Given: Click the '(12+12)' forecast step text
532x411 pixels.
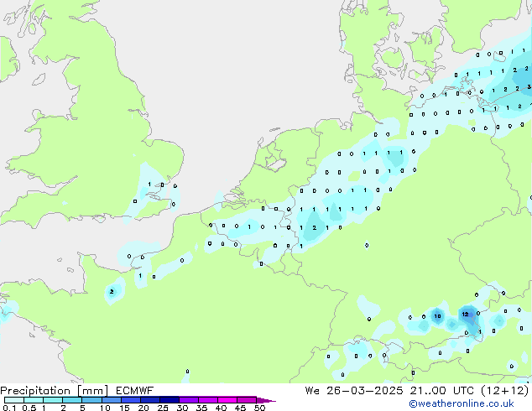Looking at the screenshot, I should [505, 391].
